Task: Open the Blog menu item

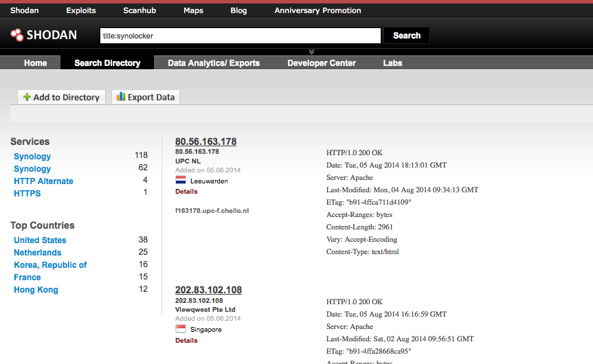Action: (x=238, y=10)
